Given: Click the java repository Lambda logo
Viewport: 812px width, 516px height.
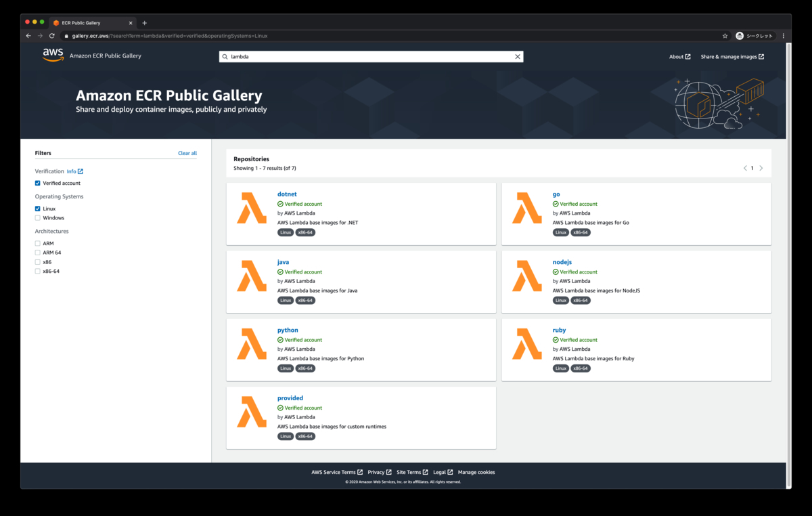Looking at the screenshot, I should 252,276.
